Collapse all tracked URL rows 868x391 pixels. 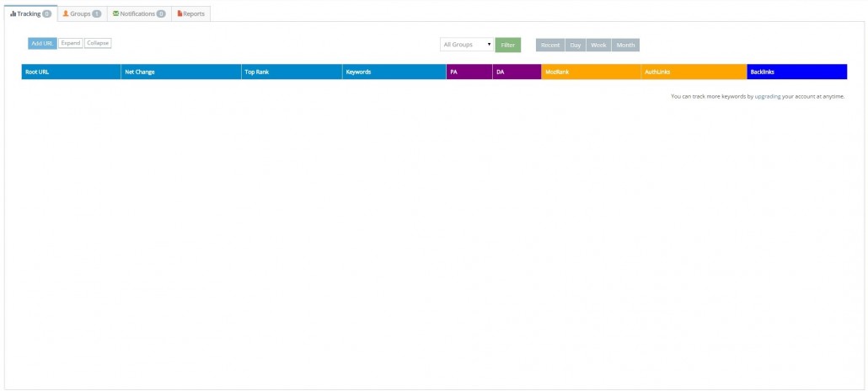[98, 43]
